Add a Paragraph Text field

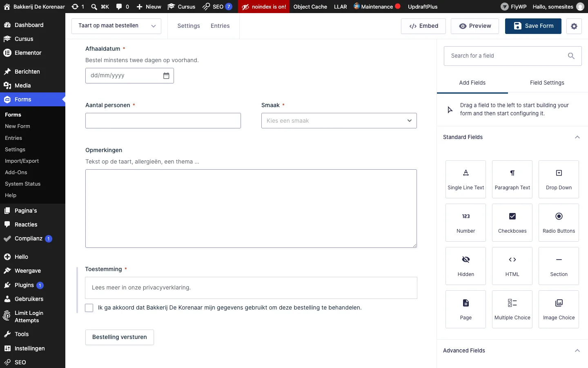coord(512,180)
